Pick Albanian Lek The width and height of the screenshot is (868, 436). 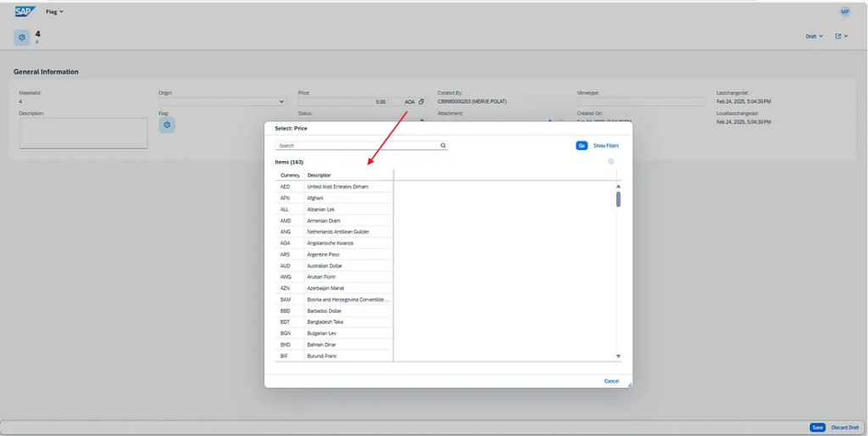coord(321,210)
